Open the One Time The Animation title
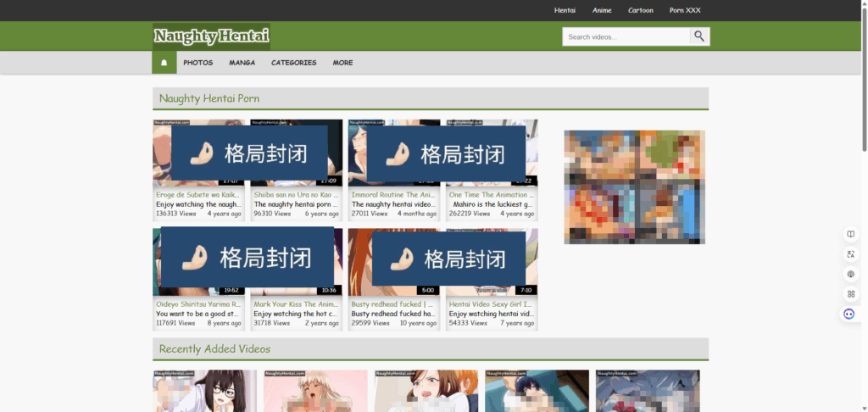The height and width of the screenshot is (412, 868). (491, 195)
